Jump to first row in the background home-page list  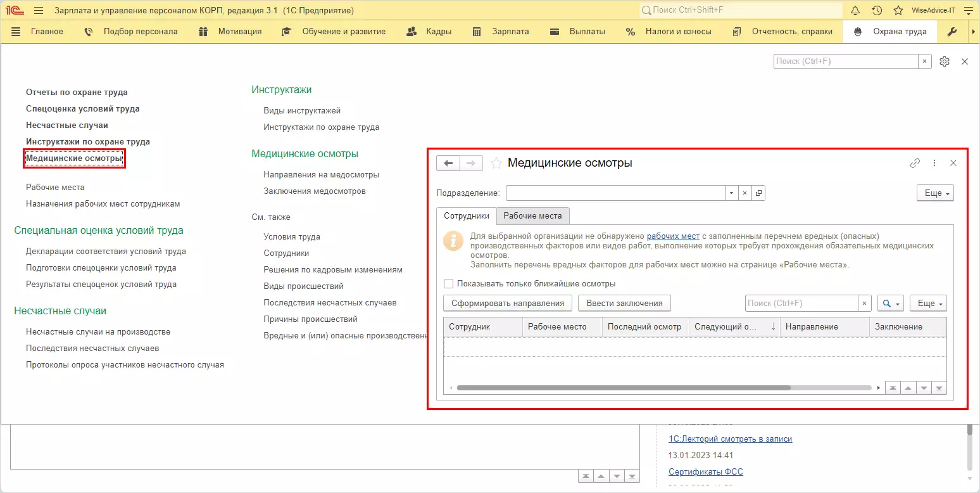586,477
